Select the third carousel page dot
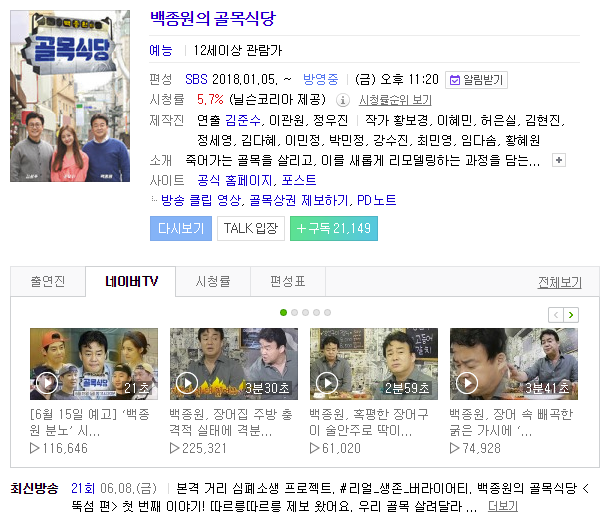The width and height of the screenshot is (611, 518). (306, 312)
